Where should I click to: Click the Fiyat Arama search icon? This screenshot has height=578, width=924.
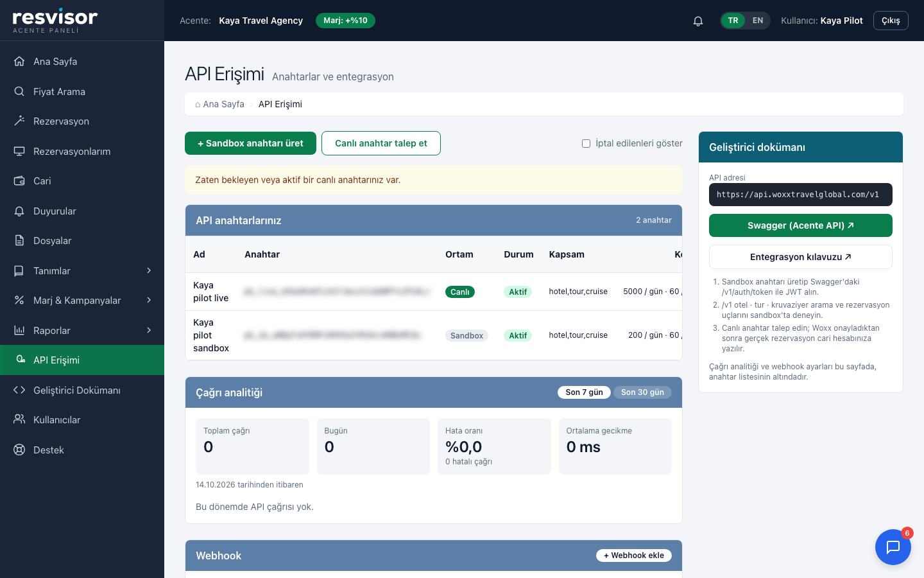19,91
